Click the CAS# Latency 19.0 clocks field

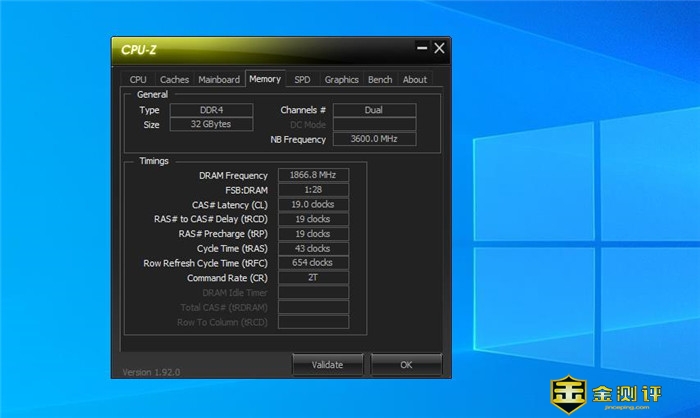click(x=313, y=204)
